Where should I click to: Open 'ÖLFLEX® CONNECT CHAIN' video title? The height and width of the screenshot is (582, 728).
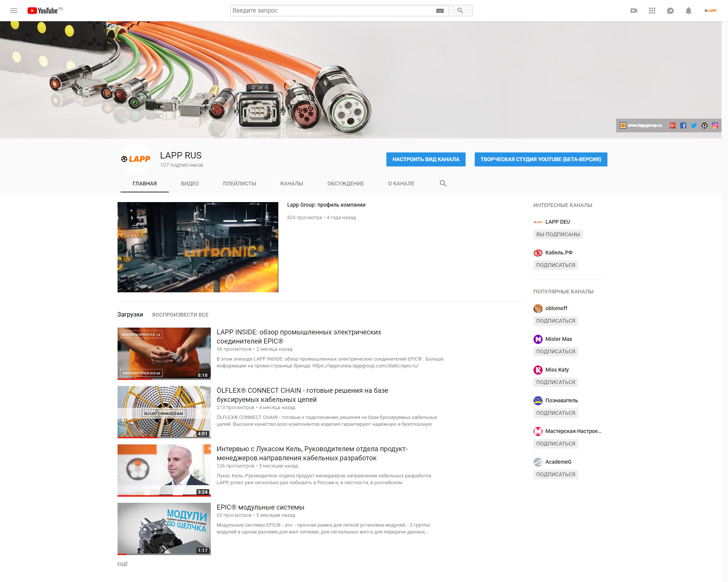click(303, 395)
